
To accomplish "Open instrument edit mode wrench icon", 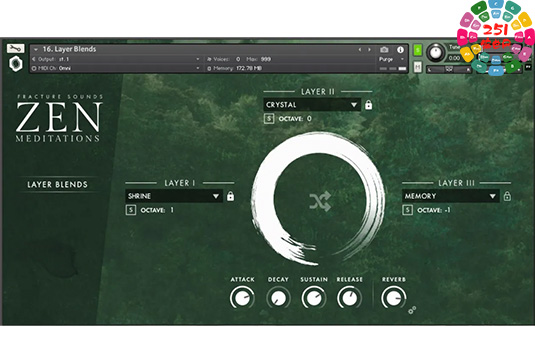I will (15, 49).
